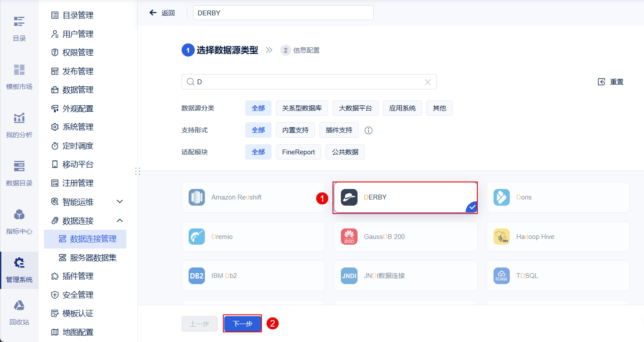Select the TDSQL cloud icon

click(501, 276)
